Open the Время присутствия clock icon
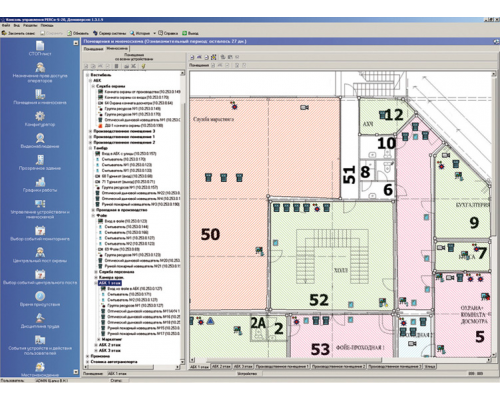 coord(40,296)
